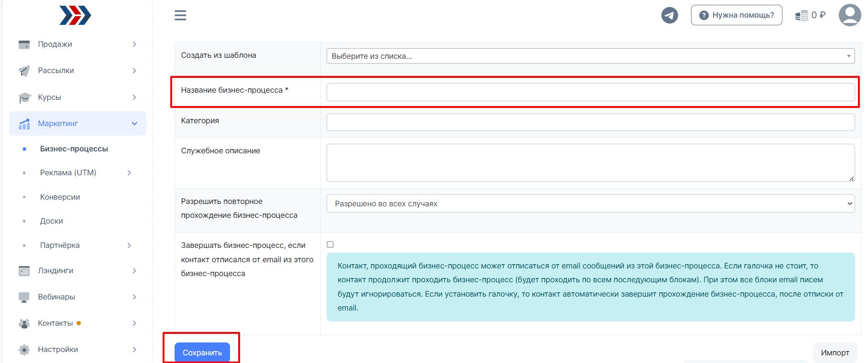868x363 pixels.
Task: Click the company logo
Action: click(x=75, y=15)
